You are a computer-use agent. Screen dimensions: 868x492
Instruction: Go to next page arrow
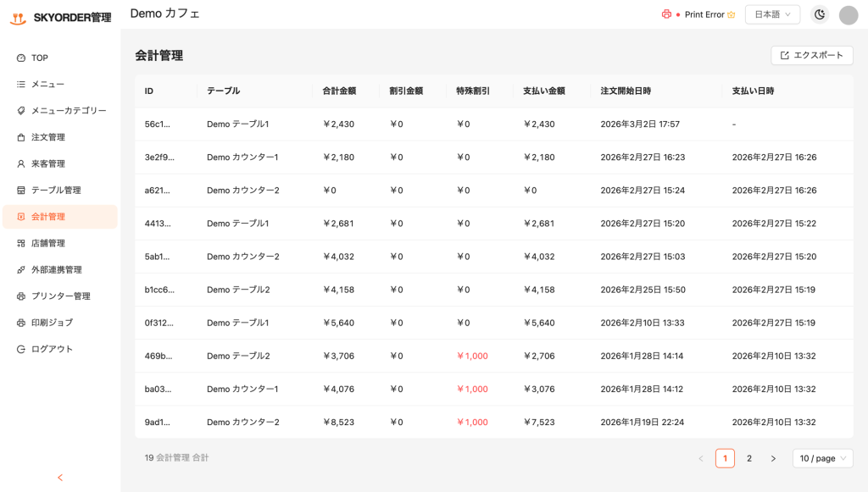point(773,458)
